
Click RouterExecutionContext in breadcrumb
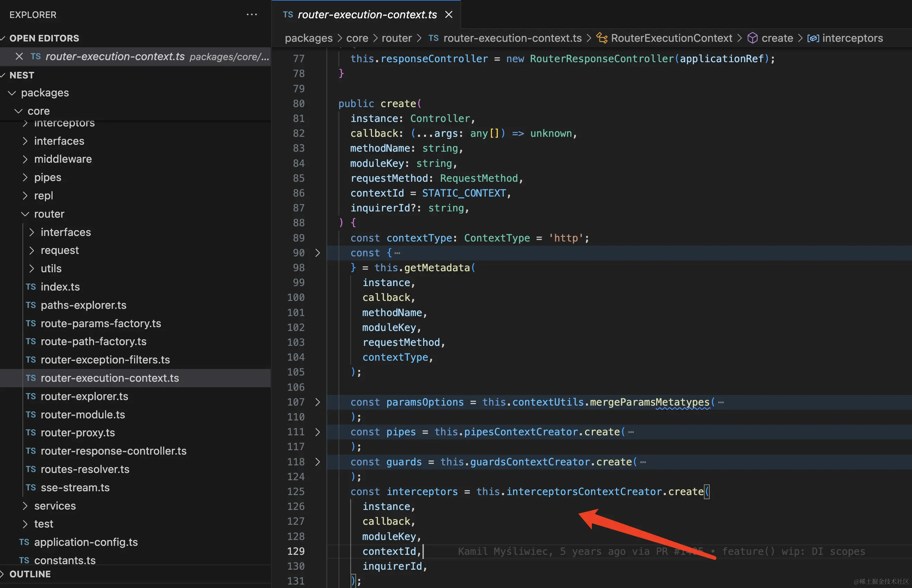tap(671, 38)
